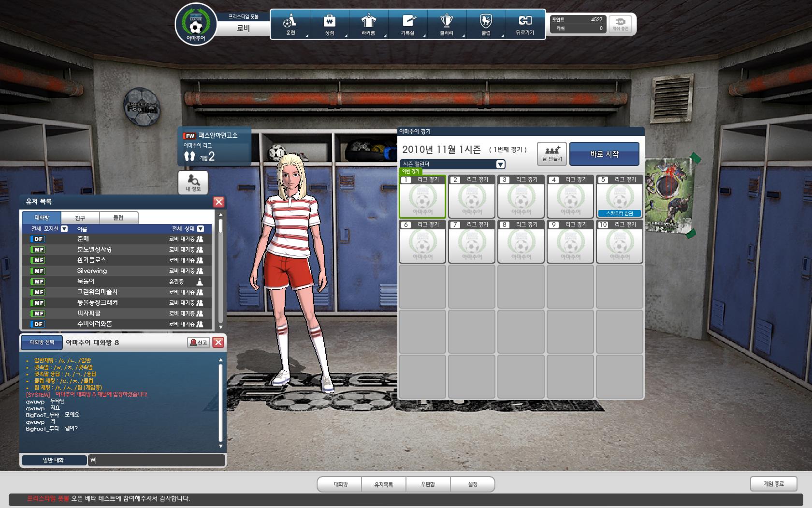Image resolution: width=812 pixels, height=508 pixels.
Task: Click the 뒤로가기 back icon
Action: [x=525, y=24]
